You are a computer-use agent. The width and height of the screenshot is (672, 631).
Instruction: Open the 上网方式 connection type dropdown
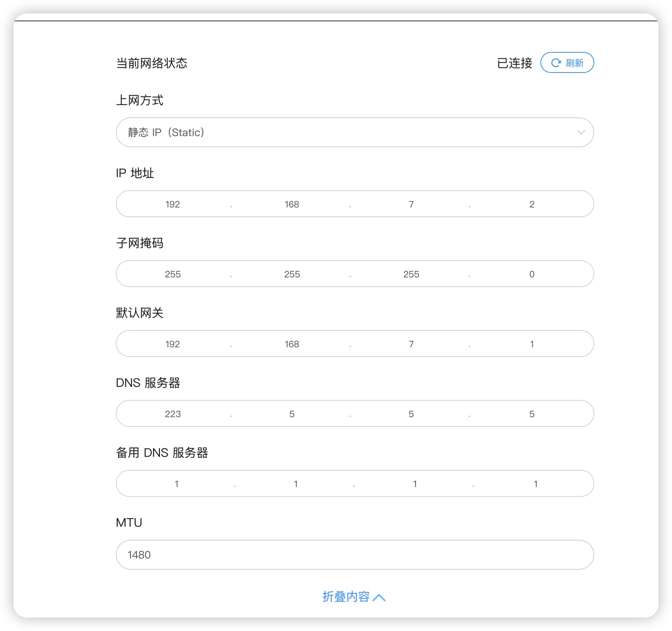[x=354, y=132]
